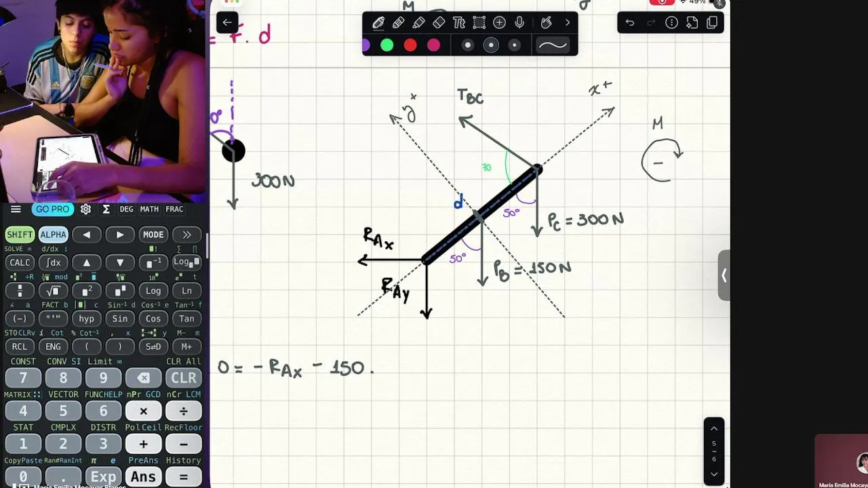The height and width of the screenshot is (488, 868).
Task: Expand more tools with the right chevron
Action: (x=568, y=23)
